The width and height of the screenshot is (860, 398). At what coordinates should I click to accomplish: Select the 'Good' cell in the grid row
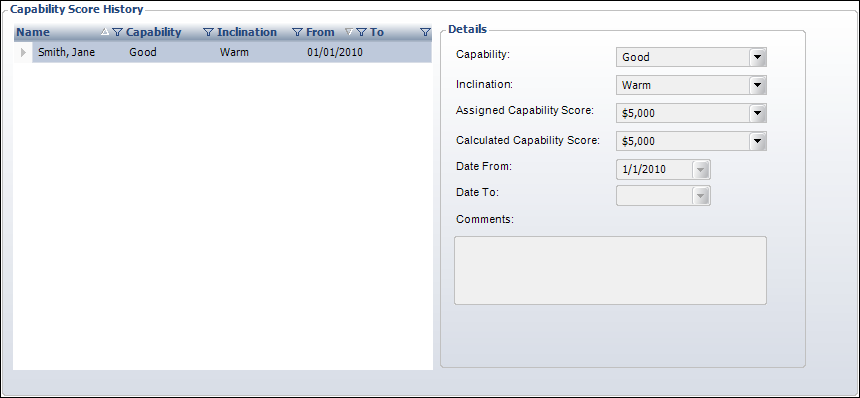(143, 53)
